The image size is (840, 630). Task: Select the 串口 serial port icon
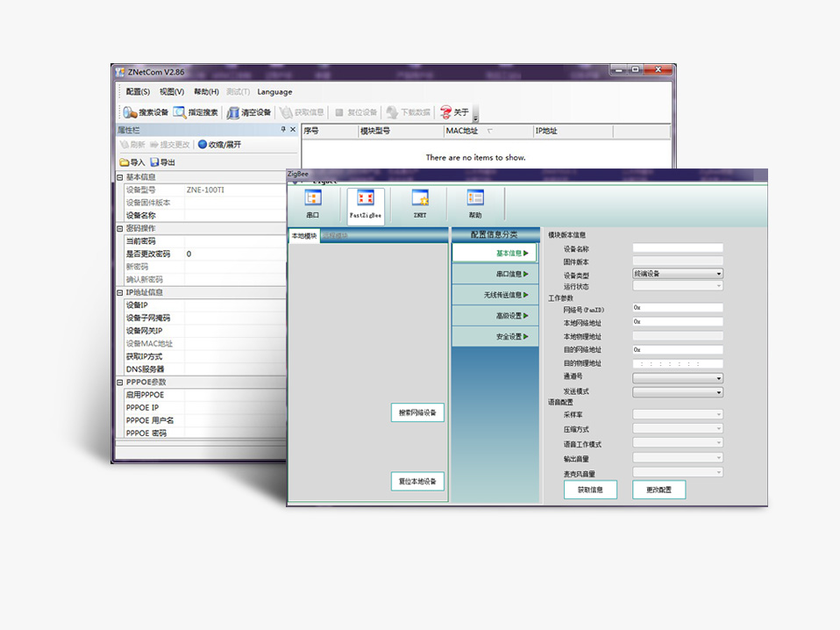coord(312,204)
